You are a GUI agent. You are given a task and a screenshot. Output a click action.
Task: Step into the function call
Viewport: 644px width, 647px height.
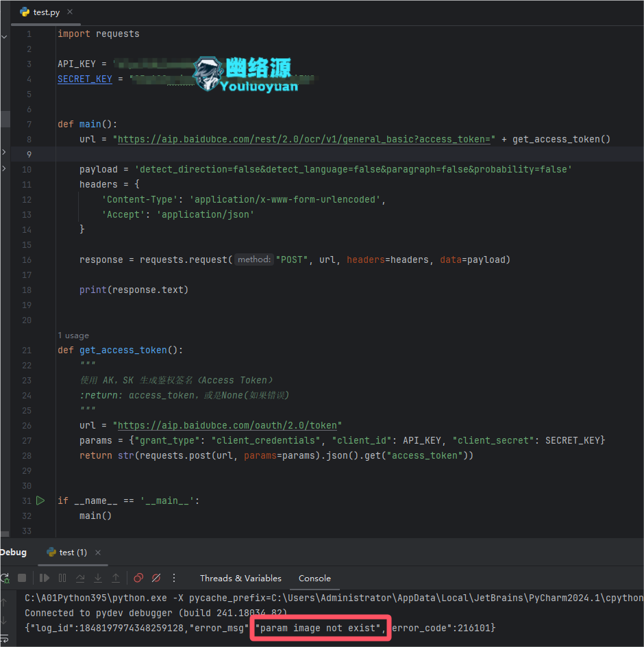click(x=98, y=579)
